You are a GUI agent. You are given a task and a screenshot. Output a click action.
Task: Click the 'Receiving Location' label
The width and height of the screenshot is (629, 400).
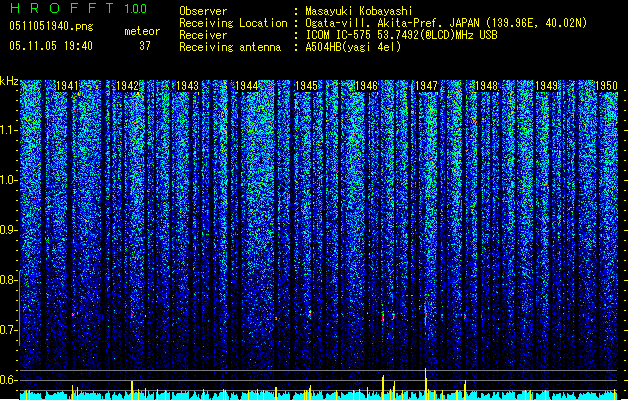point(233,23)
